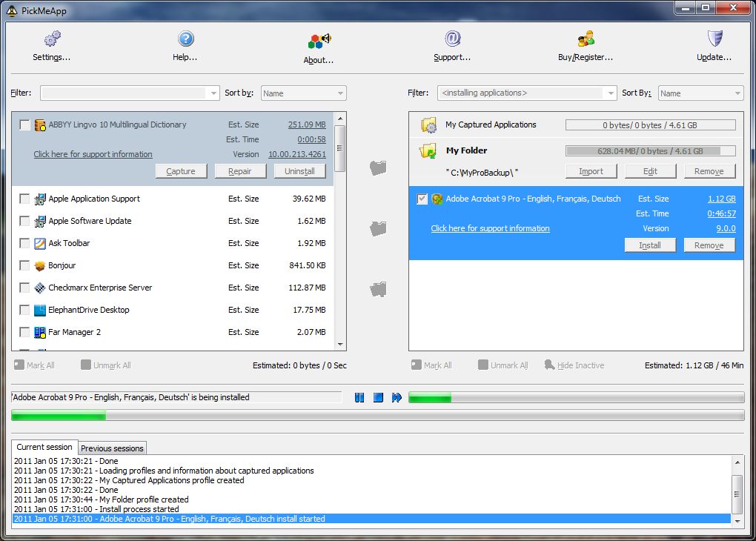Switch to Previous sessions tab
The height and width of the screenshot is (541, 756).
pyautogui.click(x=112, y=448)
